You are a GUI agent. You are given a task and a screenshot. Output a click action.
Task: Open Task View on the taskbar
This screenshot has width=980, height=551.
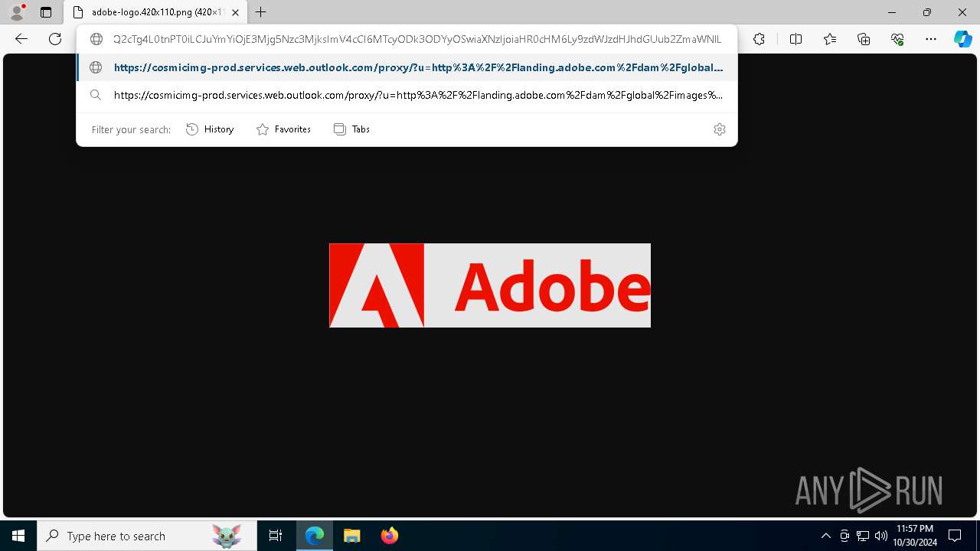click(276, 536)
